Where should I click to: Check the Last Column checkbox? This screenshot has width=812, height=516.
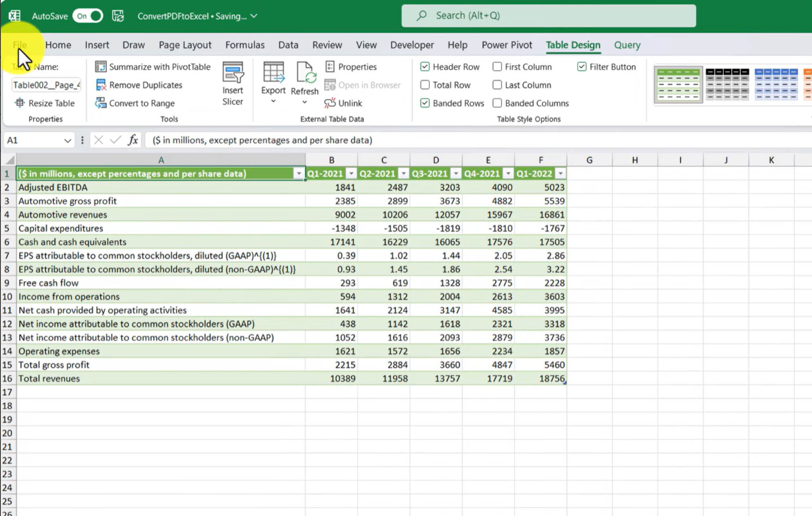point(497,85)
